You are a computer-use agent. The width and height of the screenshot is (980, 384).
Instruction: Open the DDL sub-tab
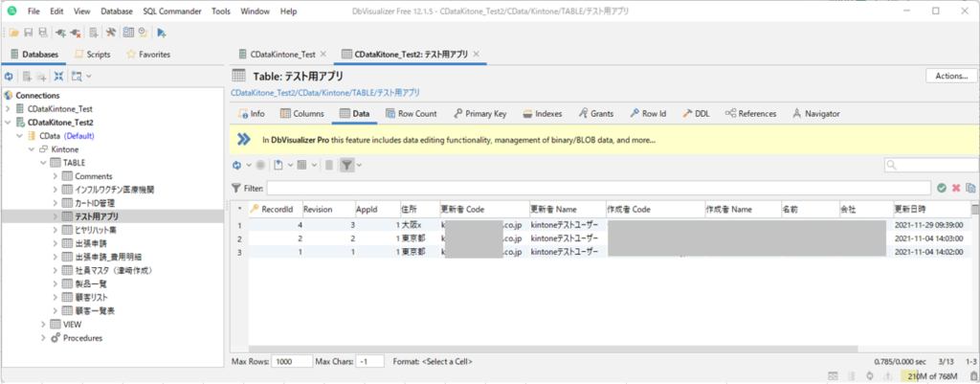tap(696, 114)
